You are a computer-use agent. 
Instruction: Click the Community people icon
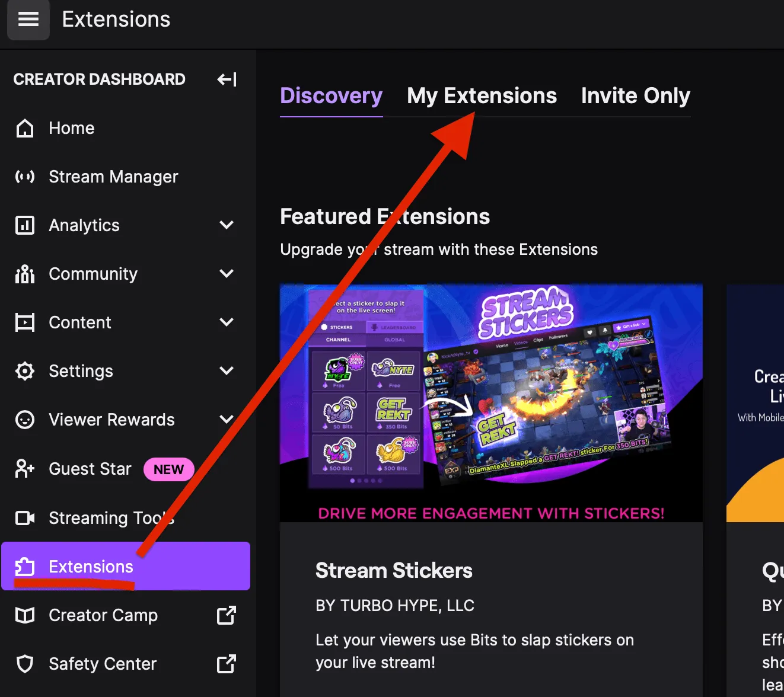pos(25,274)
